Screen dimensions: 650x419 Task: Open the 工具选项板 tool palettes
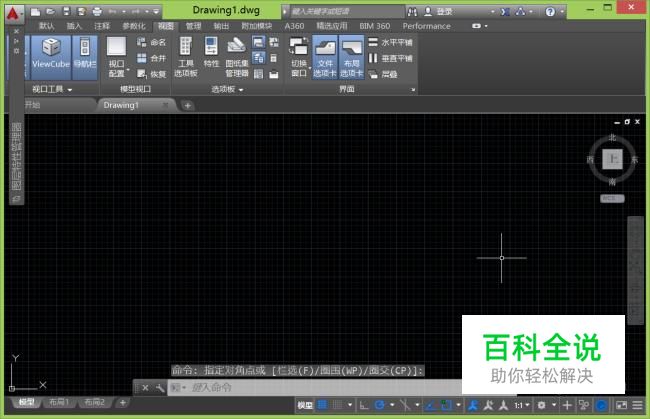pyautogui.click(x=186, y=58)
